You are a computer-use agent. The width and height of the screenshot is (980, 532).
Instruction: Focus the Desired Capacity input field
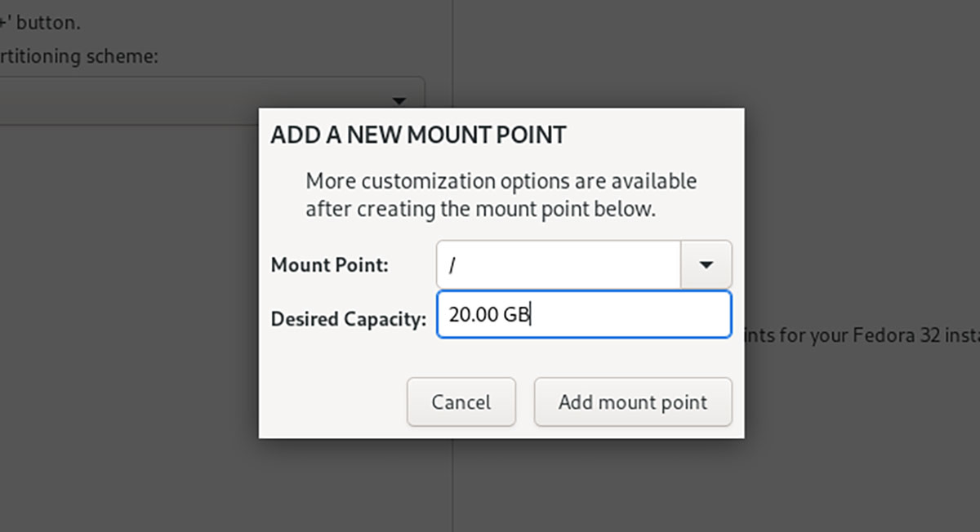621,315
